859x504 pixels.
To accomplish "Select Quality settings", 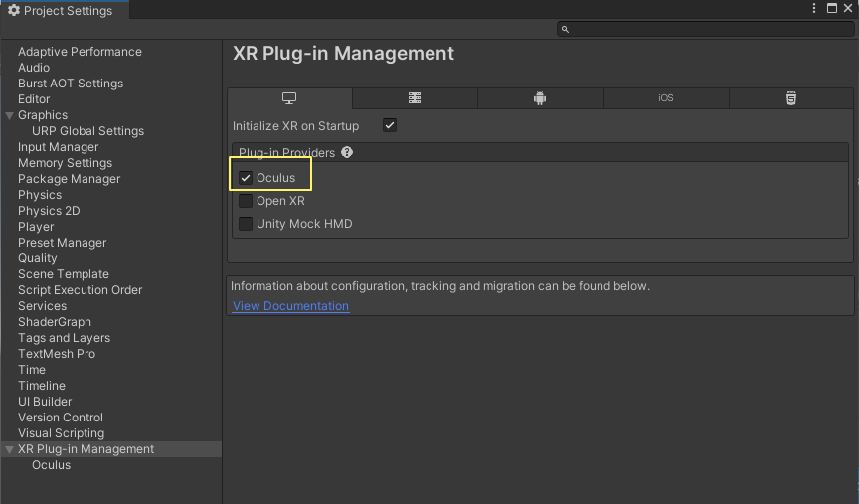I will click(37, 258).
